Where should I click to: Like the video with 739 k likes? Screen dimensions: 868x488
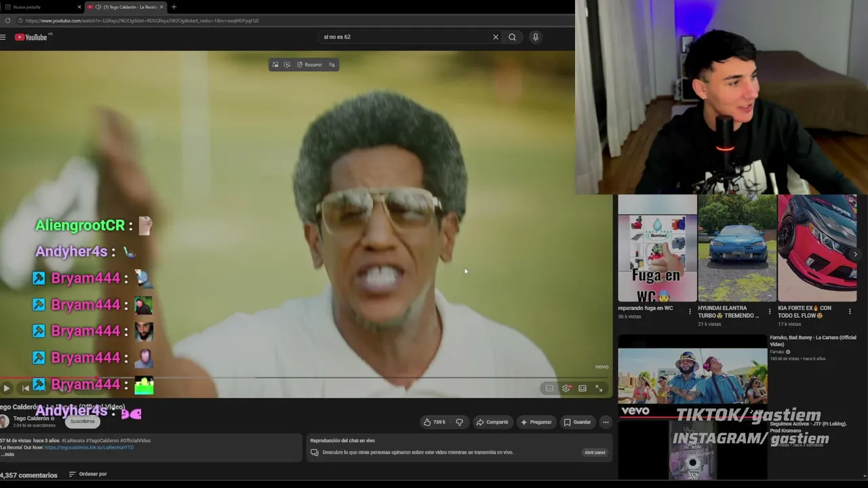pos(435,422)
